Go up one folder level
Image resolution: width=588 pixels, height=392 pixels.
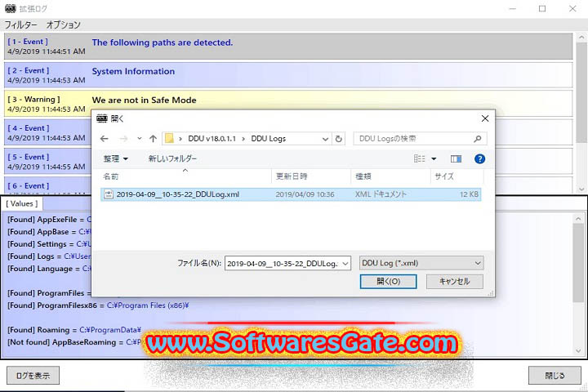click(x=153, y=139)
